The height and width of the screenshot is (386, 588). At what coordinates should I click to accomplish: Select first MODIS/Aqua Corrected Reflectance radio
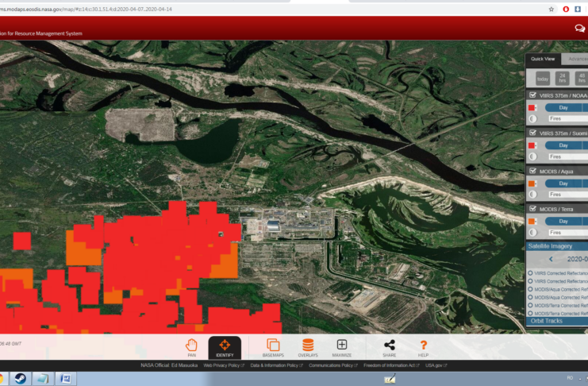[530, 289]
